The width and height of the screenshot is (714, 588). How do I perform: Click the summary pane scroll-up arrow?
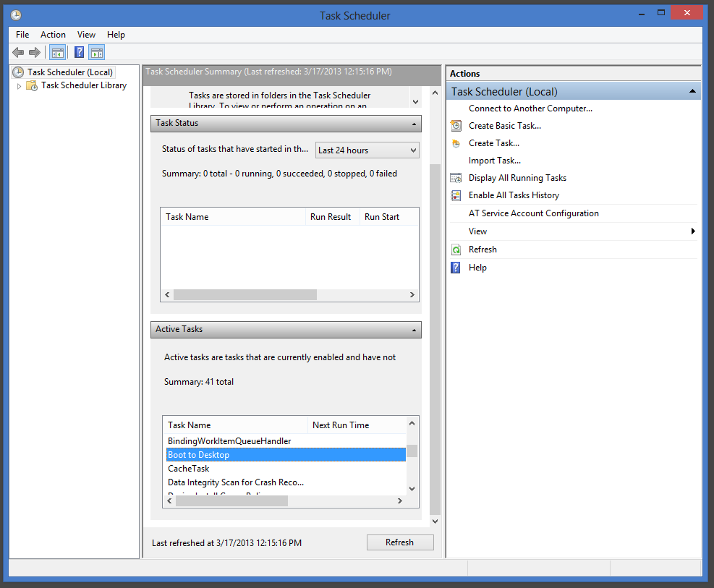pos(435,93)
